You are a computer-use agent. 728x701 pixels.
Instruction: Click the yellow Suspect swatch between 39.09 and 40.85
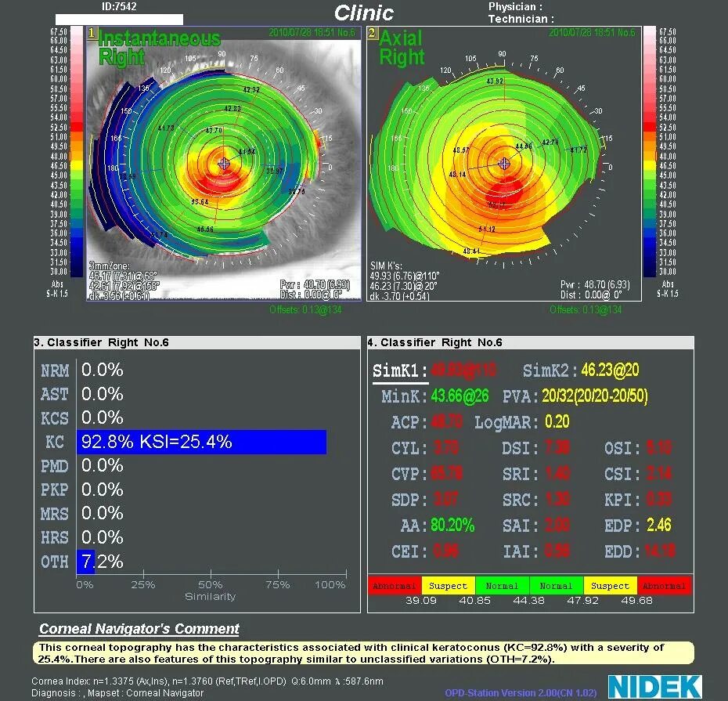[x=448, y=586]
